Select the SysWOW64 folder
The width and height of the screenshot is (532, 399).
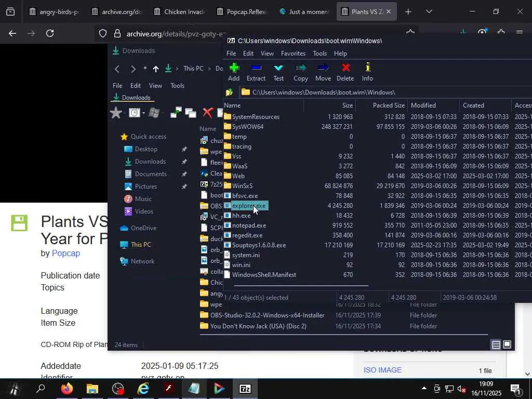click(x=248, y=127)
